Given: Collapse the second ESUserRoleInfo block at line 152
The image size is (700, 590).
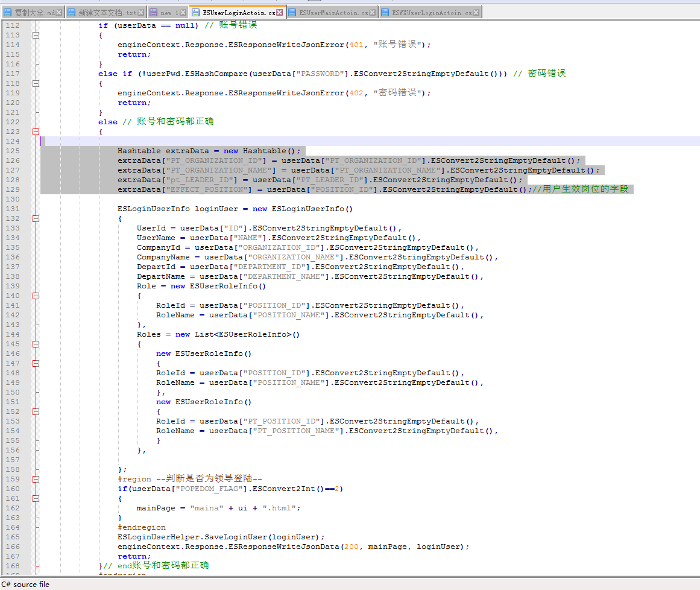Looking at the screenshot, I should (x=36, y=412).
